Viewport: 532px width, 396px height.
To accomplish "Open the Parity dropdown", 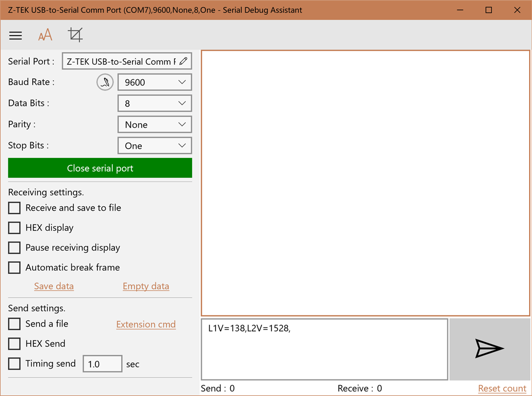I will (x=155, y=125).
